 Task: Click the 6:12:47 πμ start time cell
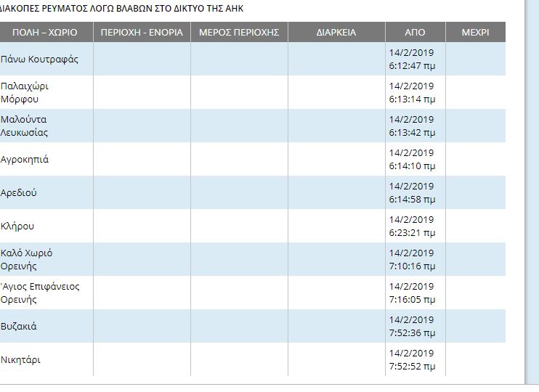pyautogui.click(x=412, y=66)
